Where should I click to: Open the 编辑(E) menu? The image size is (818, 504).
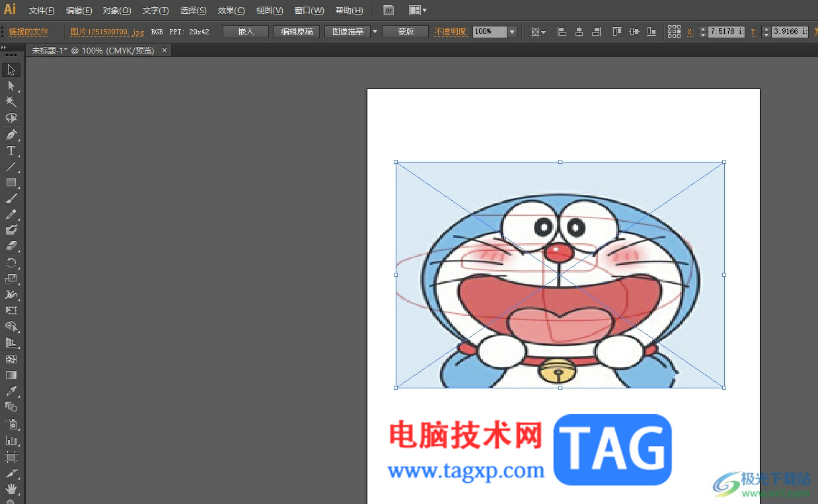(79, 11)
